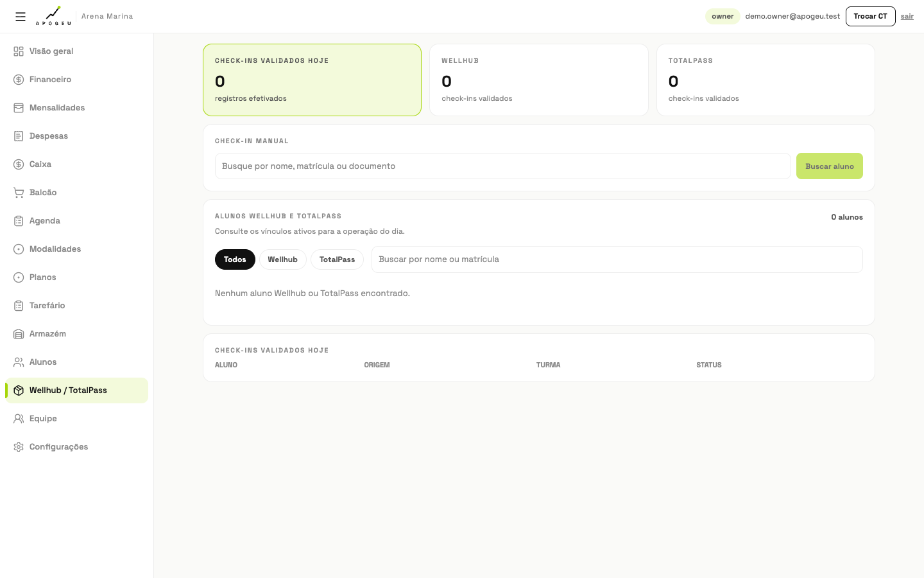924x578 pixels.
Task: Click the Despesas receipt icon
Action: pos(19,136)
